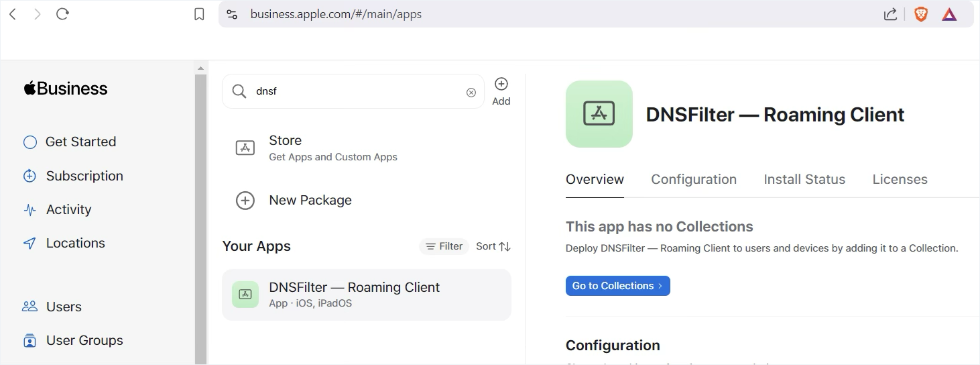
Task: Open Get Started in the sidebar
Action: pos(80,142)
